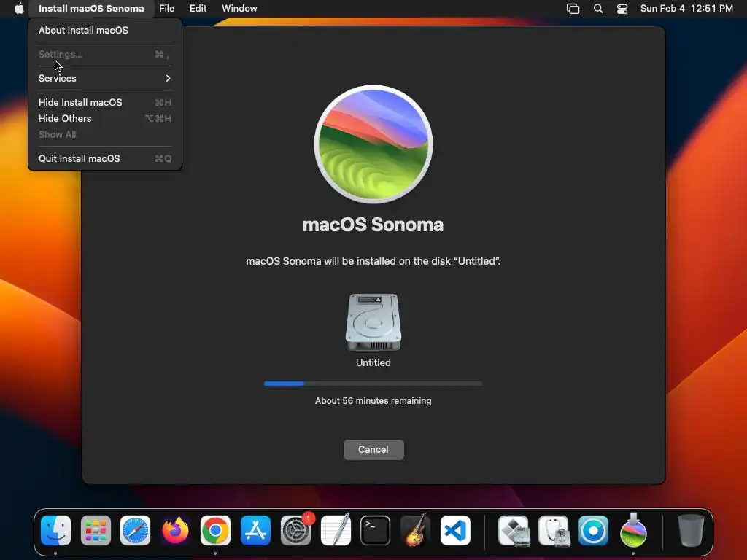Click the "Untitled" disk label
747x560 pixels.
[x=373, y=363]
